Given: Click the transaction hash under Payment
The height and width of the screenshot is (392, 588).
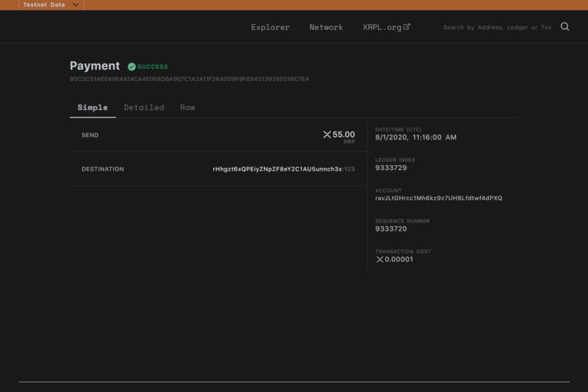Looking at the screenshot, I should pos(190,79).
